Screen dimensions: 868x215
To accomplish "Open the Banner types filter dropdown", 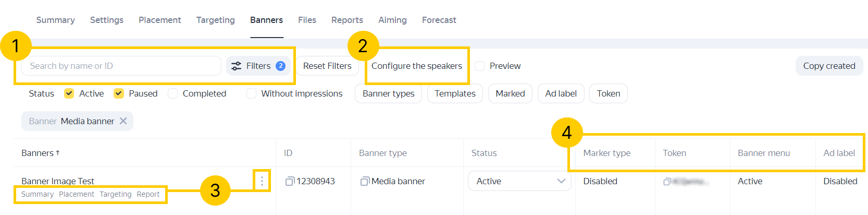I will [388, 93].
